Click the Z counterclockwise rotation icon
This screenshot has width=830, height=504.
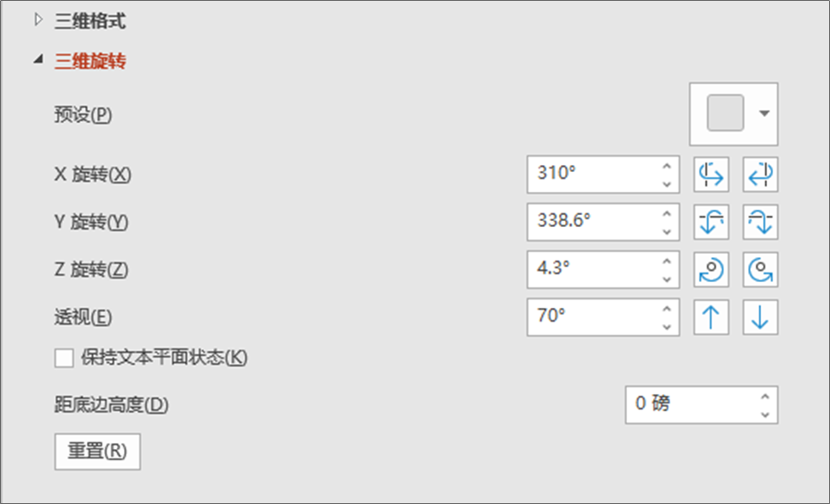[760, 270]
